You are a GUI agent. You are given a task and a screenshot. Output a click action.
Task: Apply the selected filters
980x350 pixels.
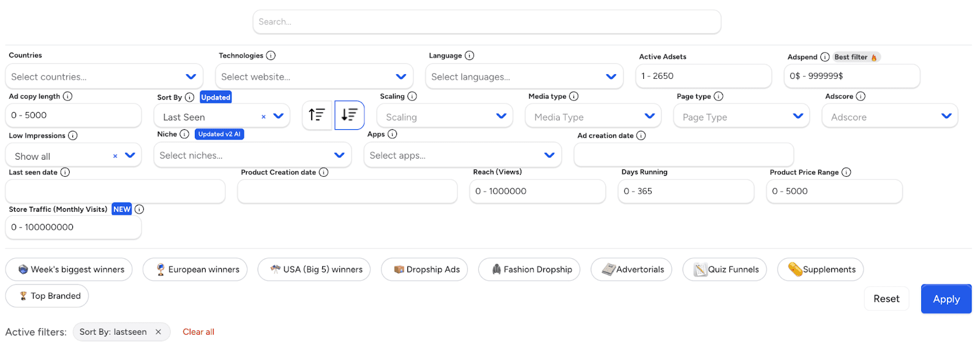point(946,299)
